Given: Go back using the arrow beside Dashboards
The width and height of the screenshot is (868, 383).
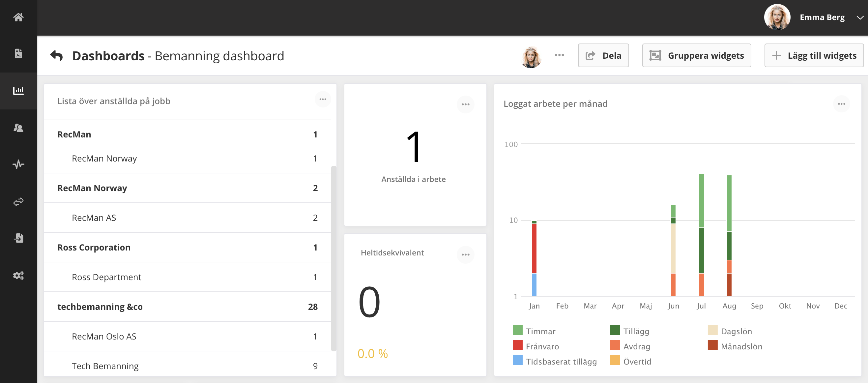Looking at the screenshot, I should (56, 56).
